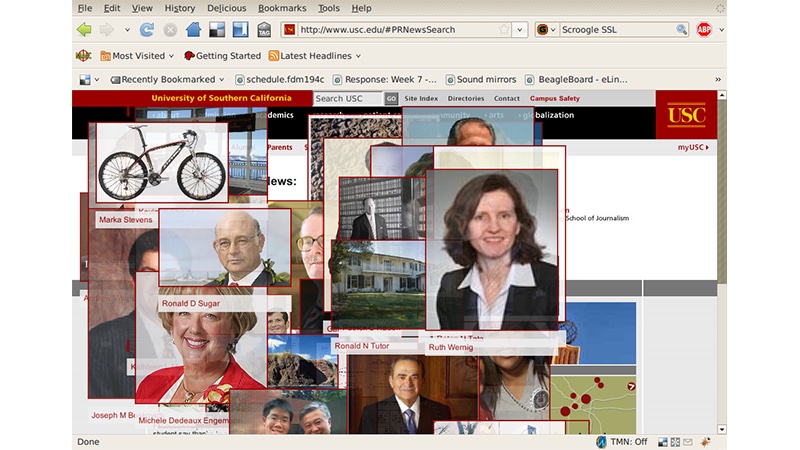
Task: Click the mail envelope status bar icon
Action: 688,442
